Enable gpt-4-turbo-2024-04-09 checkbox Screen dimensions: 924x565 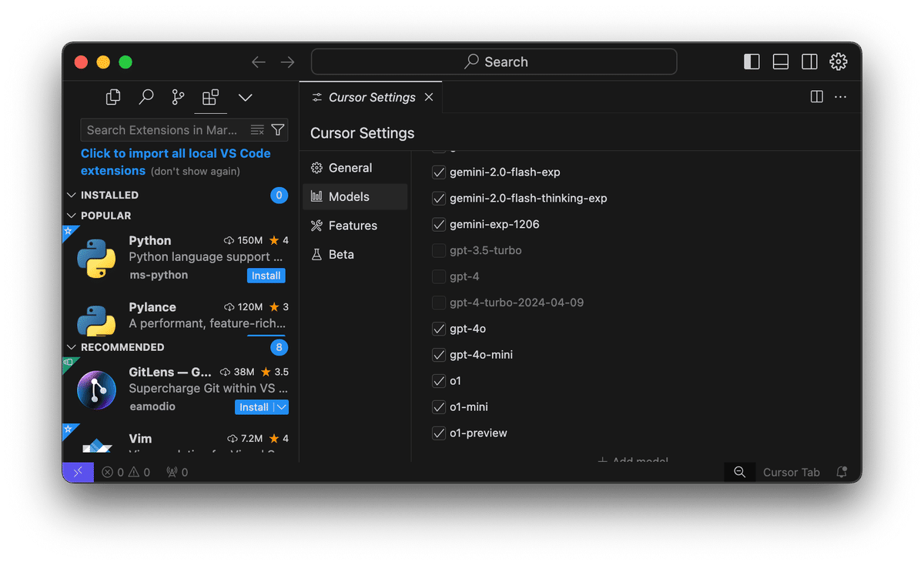point(439,303)
